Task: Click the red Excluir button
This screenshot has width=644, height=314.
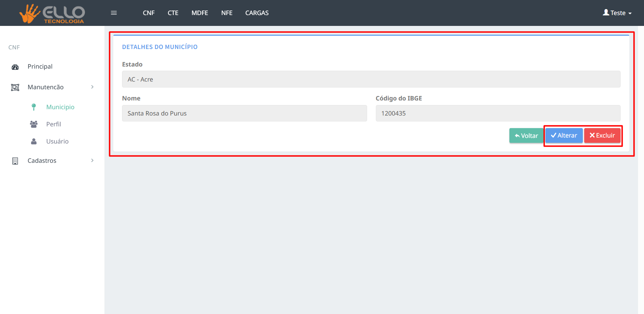Action: 602,135
